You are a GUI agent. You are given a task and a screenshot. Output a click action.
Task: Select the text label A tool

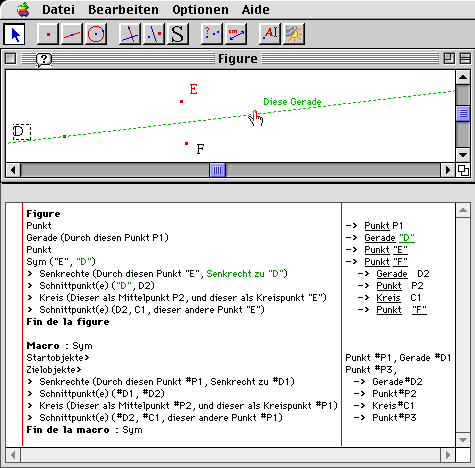pyautogui.click(x=270, y=34)
